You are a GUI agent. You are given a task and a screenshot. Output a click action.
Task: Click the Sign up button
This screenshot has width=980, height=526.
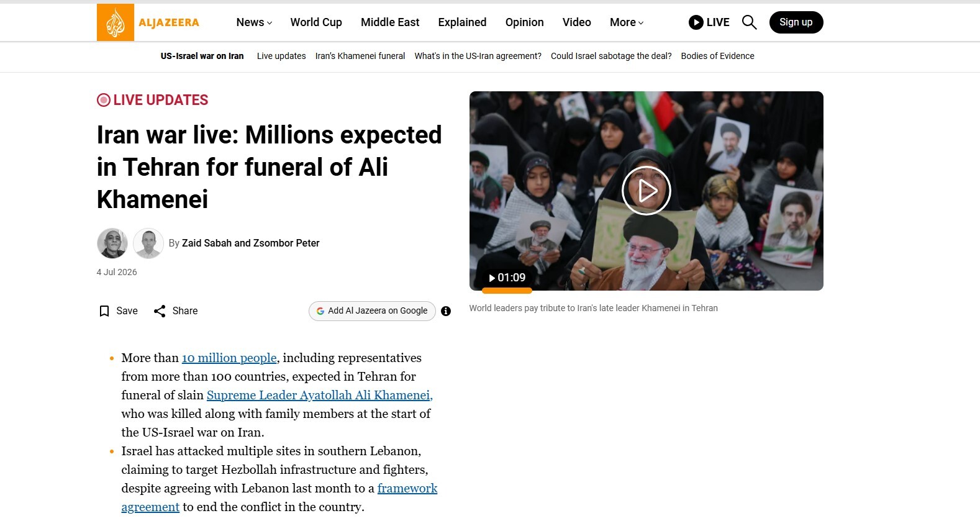click(x=796, y=22)
